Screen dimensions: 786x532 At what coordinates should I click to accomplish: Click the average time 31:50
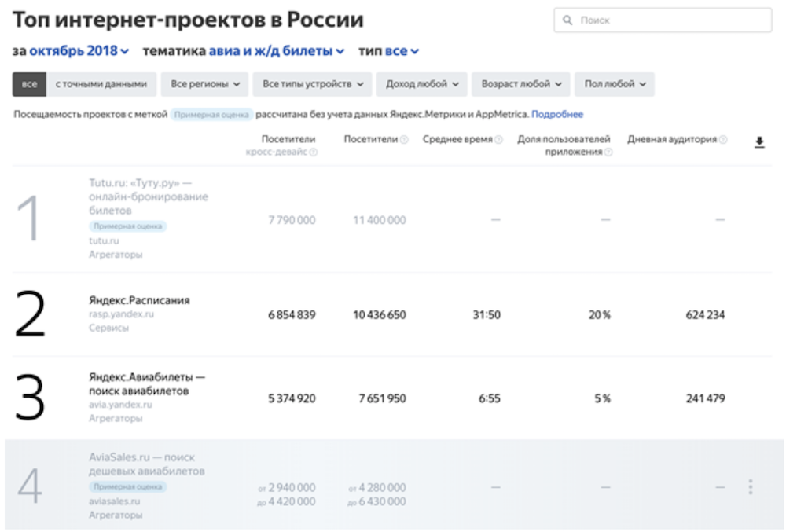(x=487, y=315)
